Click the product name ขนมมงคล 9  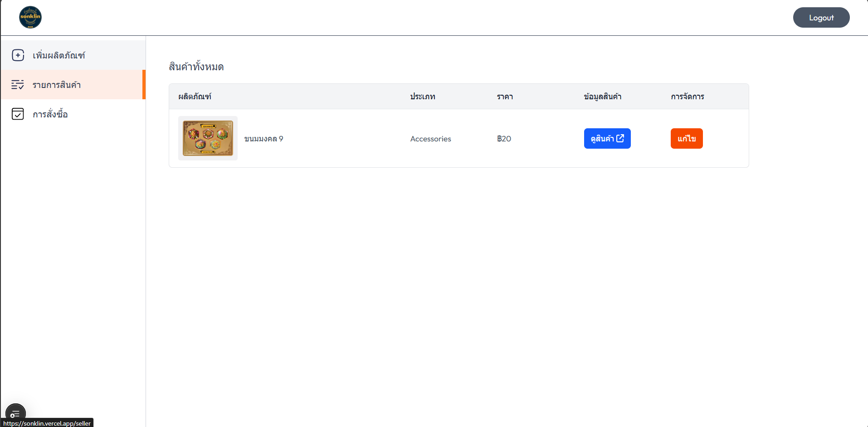tap(263, 139)
